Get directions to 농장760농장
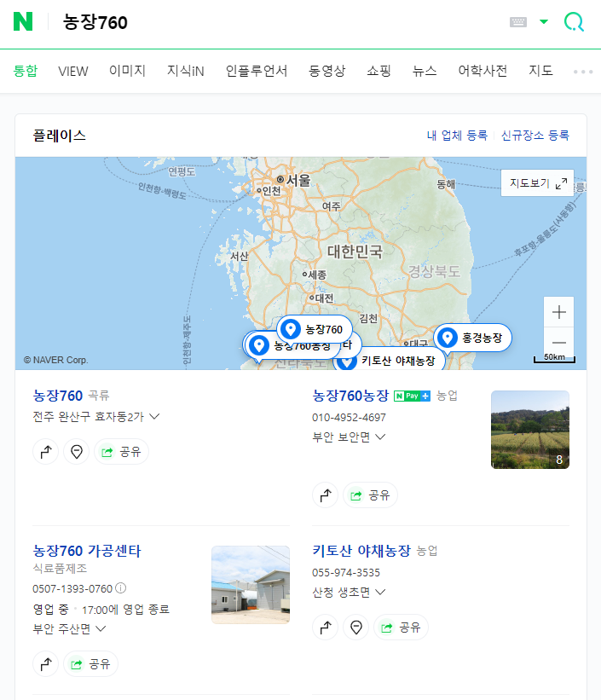This screenshot has width=601, height=700. pos(325,495)
